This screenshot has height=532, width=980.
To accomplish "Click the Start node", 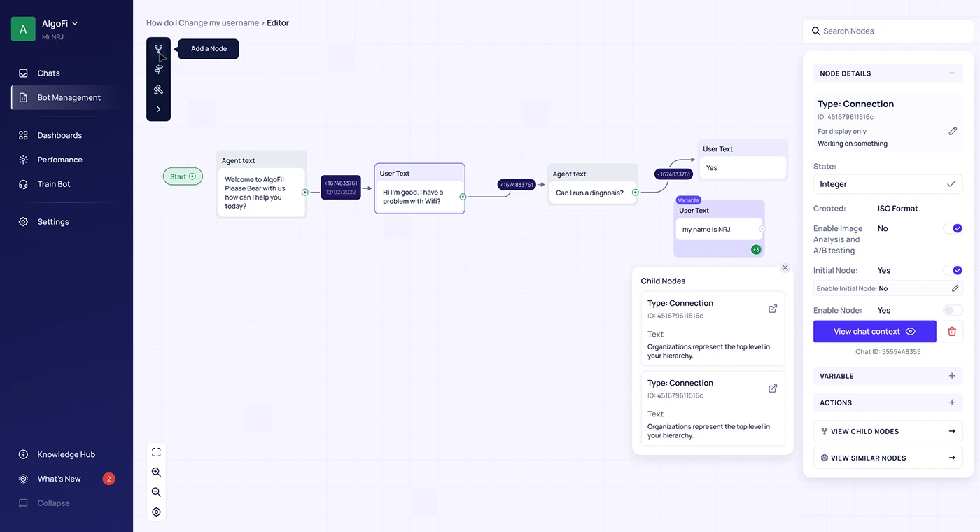I will click(183, 176).
